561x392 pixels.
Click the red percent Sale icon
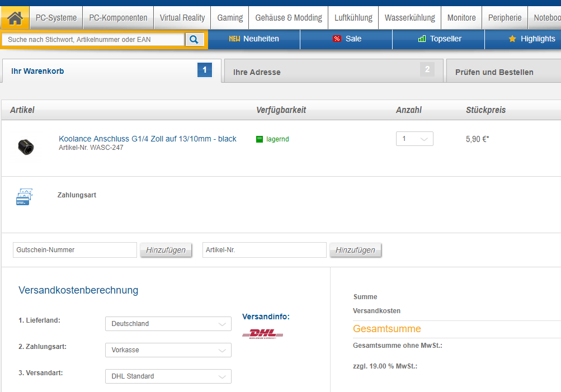click(x=337, y=39)
